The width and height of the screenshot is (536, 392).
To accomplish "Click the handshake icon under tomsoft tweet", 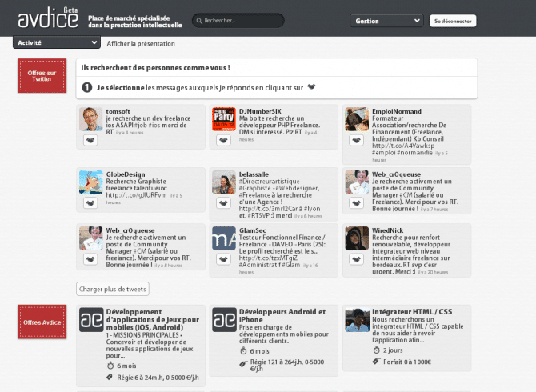I will pos(90,141).
